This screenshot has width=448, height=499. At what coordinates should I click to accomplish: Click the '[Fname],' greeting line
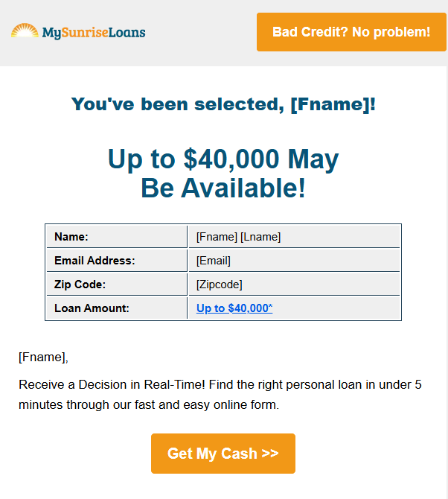43,357
